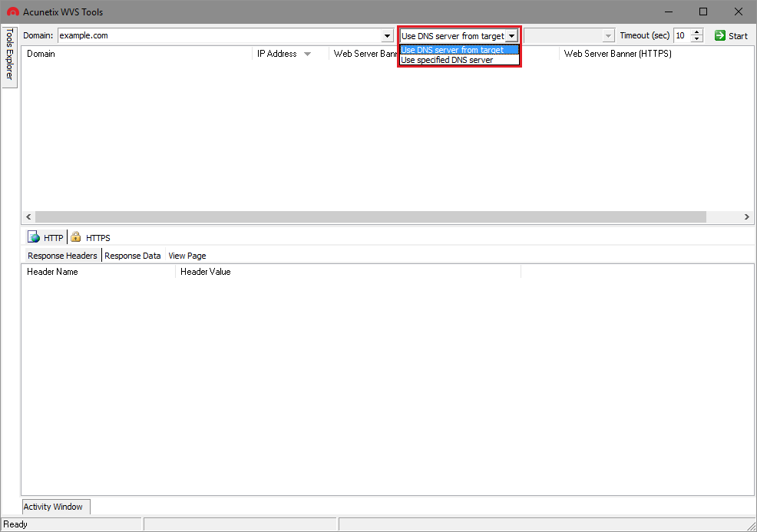757x532 pixels.
Task: Click the right arrow of horizontal scrollbar
Action: 747,217
